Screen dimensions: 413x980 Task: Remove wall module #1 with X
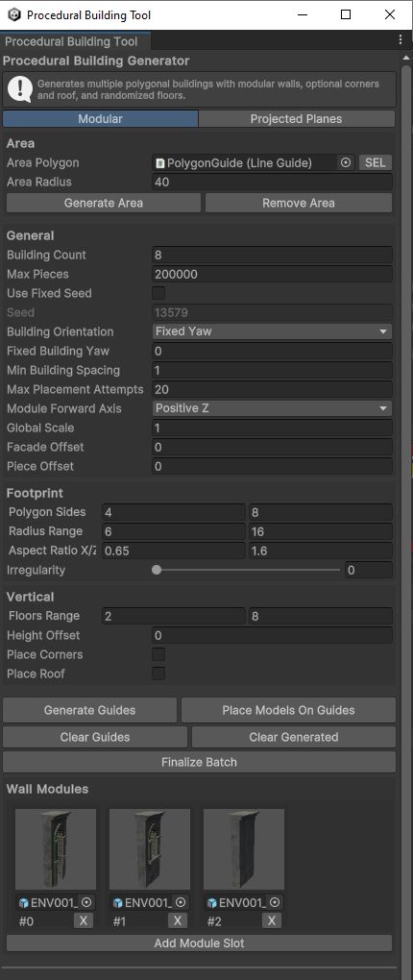[178, 920]
